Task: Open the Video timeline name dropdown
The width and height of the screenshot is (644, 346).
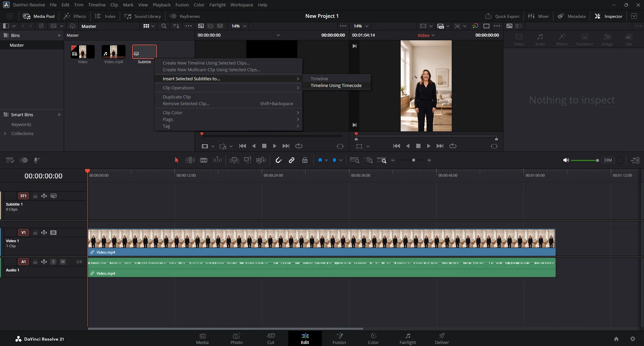Action: [426, 35]
